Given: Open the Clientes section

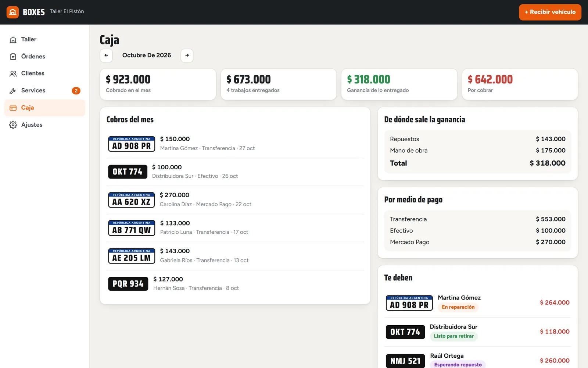Looking at the screenshot, I should 44,73.
